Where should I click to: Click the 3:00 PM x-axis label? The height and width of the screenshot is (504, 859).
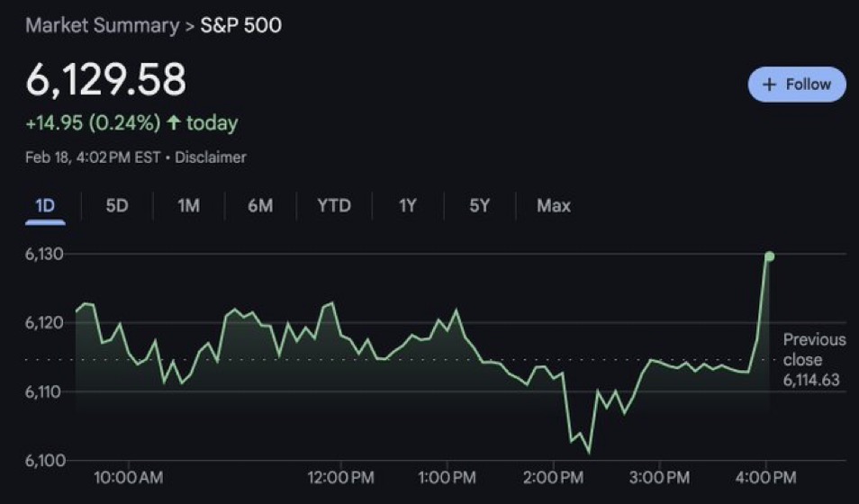(x=660, y=478)
